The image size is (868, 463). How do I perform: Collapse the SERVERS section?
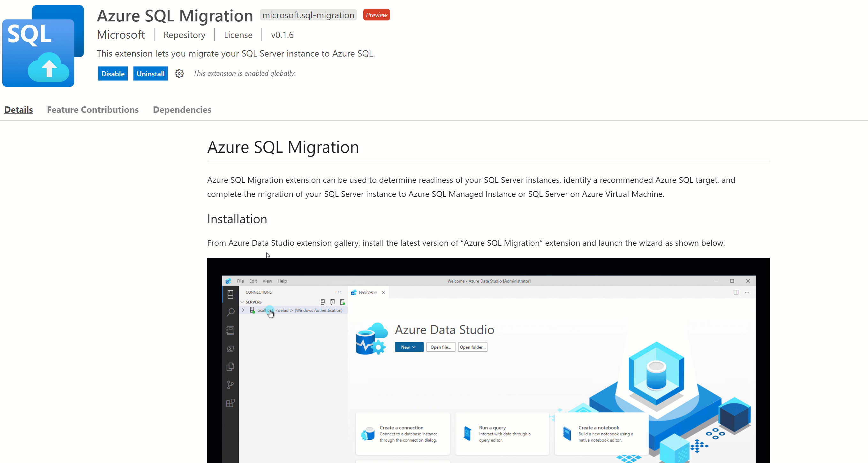tap(243, 302)
